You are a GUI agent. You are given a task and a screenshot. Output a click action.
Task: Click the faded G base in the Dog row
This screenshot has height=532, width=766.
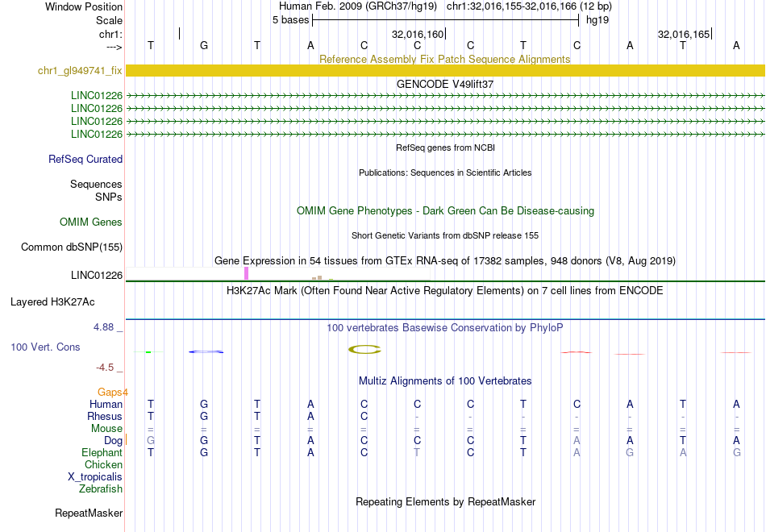pyautogui.click(x=151, y=441)
